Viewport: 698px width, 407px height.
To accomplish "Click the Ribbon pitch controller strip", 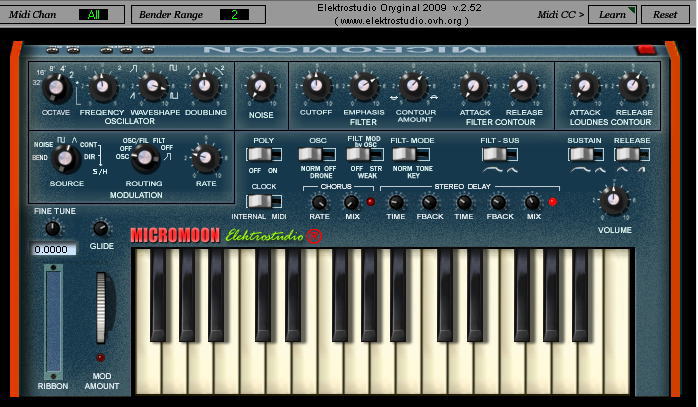I will pyautogui.click(x=53, y=321).
